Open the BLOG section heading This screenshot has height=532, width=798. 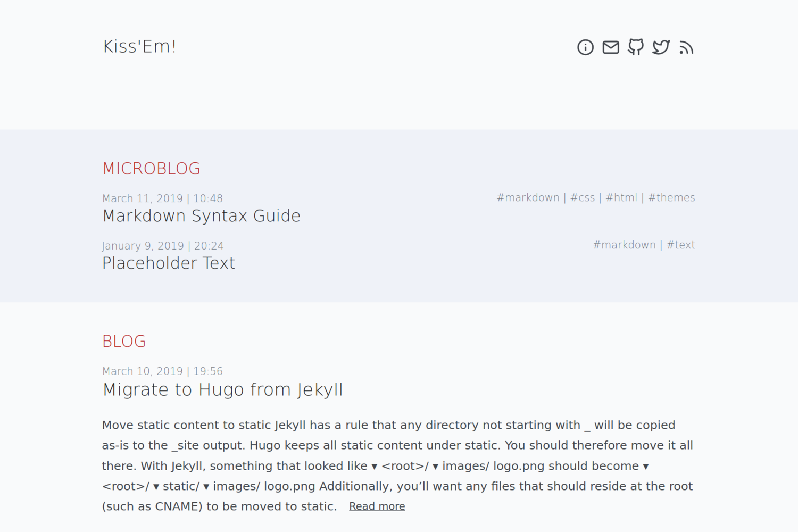coord(124,342)
